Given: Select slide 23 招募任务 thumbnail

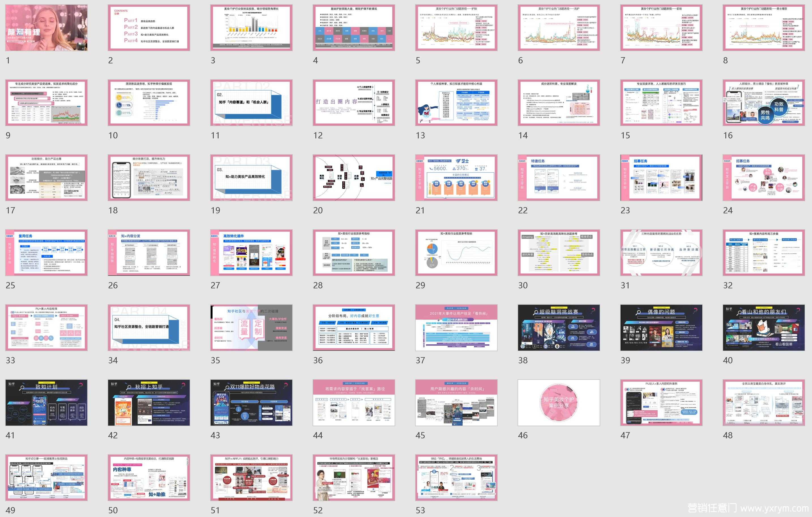Looking at the screenshot, I should (x=661, y=178).
